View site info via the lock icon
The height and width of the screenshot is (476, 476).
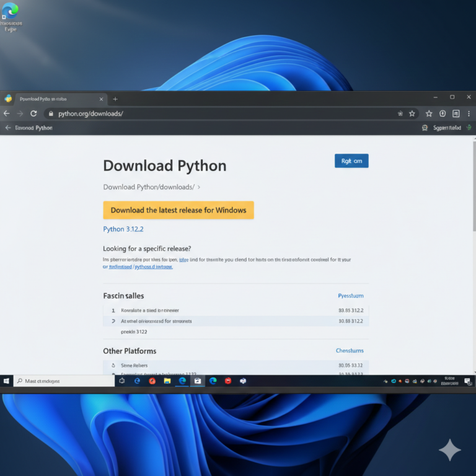[x=51, y=113]
